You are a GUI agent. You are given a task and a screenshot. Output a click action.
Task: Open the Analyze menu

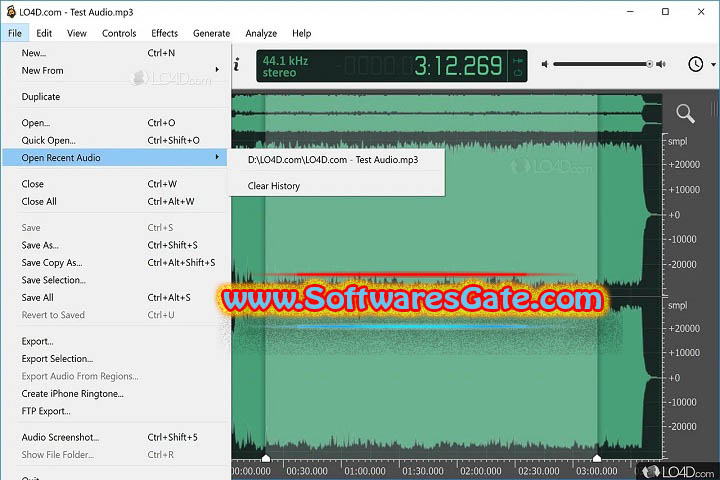[x=261, y=33]
